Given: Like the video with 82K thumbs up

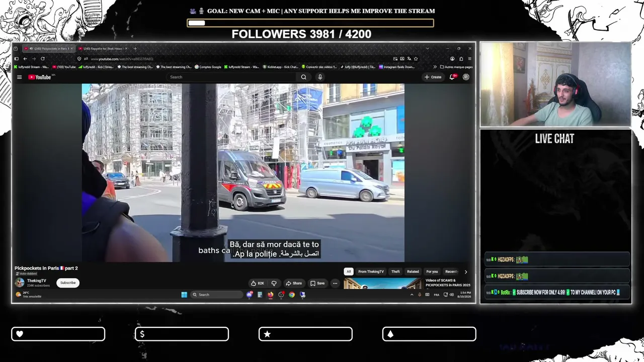Looking at the screenshot, I should pos(258,283).
